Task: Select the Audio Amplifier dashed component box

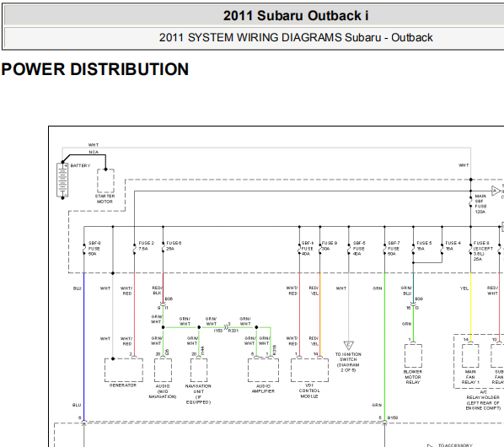Action: 263,369
